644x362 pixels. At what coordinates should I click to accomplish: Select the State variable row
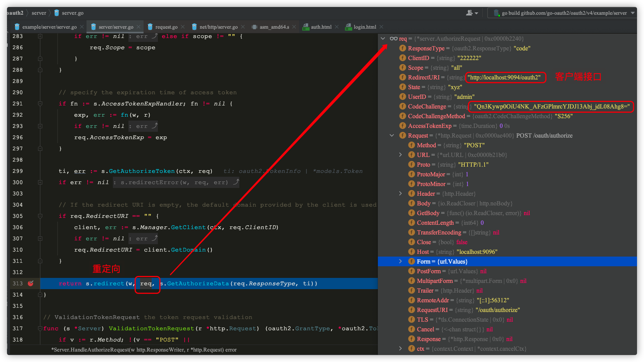coord(507,87)
